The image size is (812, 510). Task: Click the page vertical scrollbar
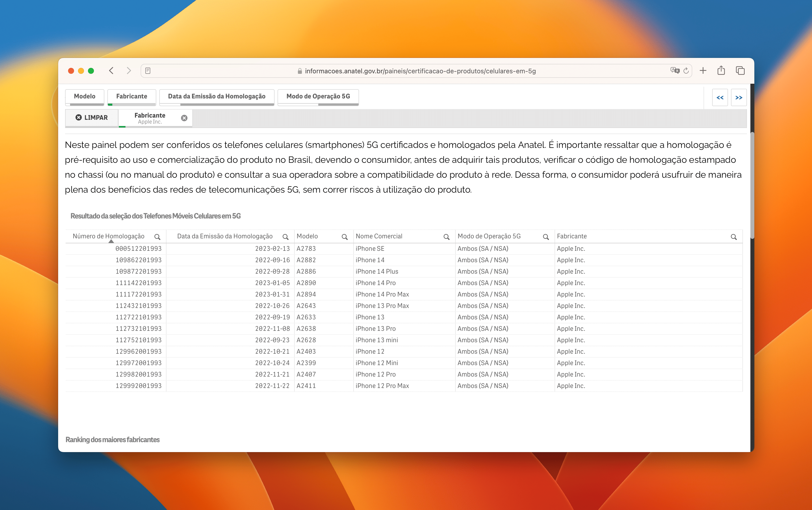[752, 185]
